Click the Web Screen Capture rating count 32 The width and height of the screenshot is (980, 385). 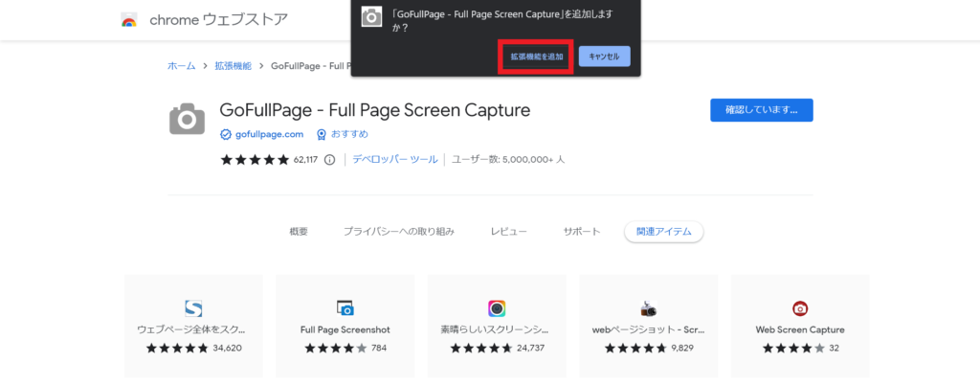click(834, 348)
